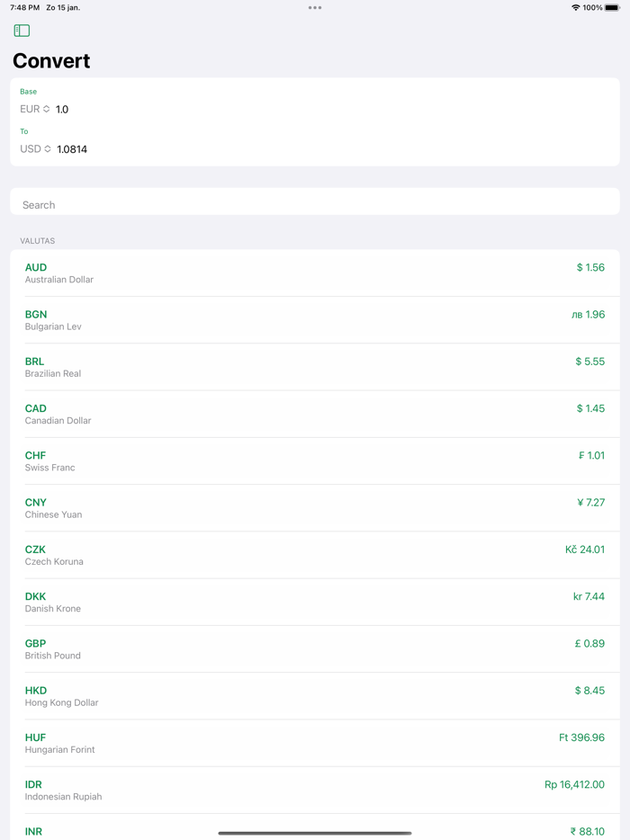Screen dimensions: 630x840
Task: Choose the GBP British Pound row
Action: [315, 649]
